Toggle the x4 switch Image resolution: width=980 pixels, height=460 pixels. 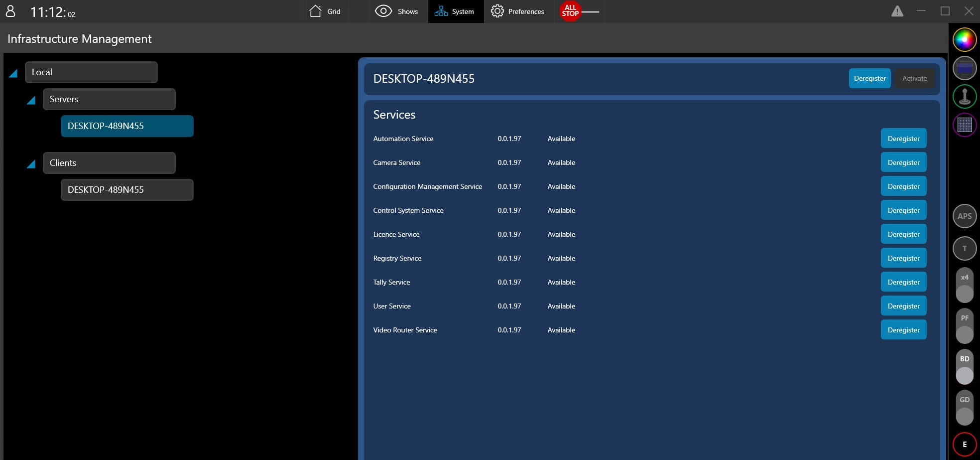(x=964, y=286)
